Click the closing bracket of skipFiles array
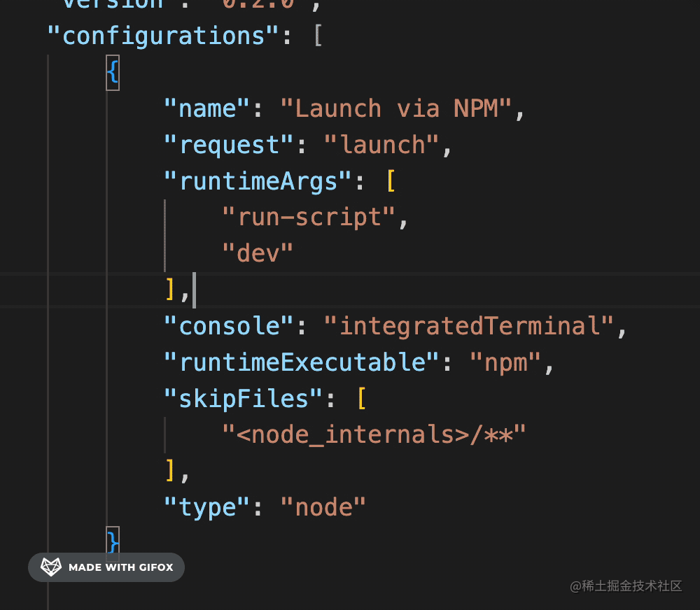 click(169, 471)
